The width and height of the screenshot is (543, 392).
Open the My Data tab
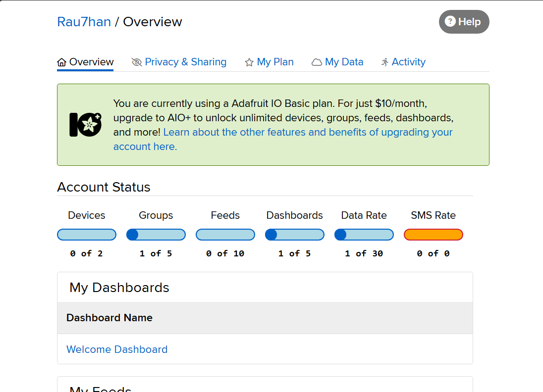click(x=337, y=62)
